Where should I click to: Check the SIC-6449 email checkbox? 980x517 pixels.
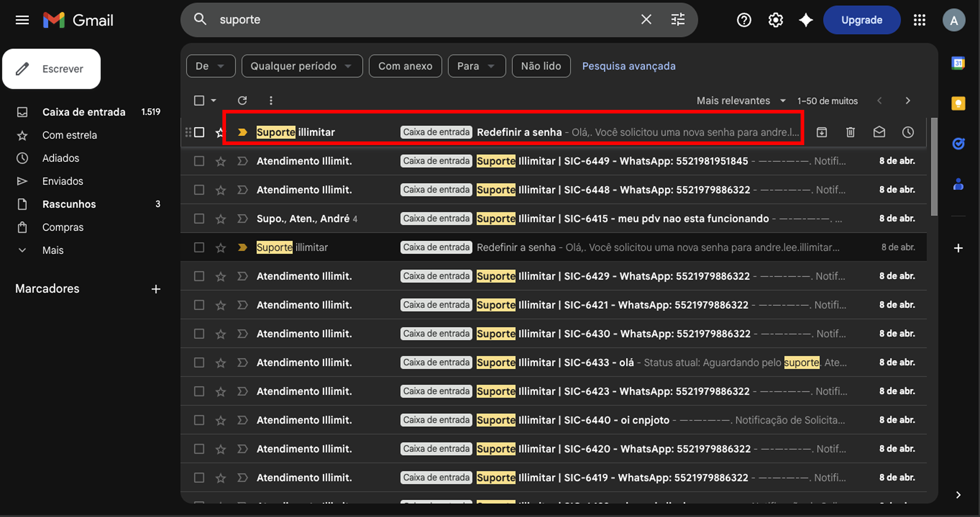199,161
